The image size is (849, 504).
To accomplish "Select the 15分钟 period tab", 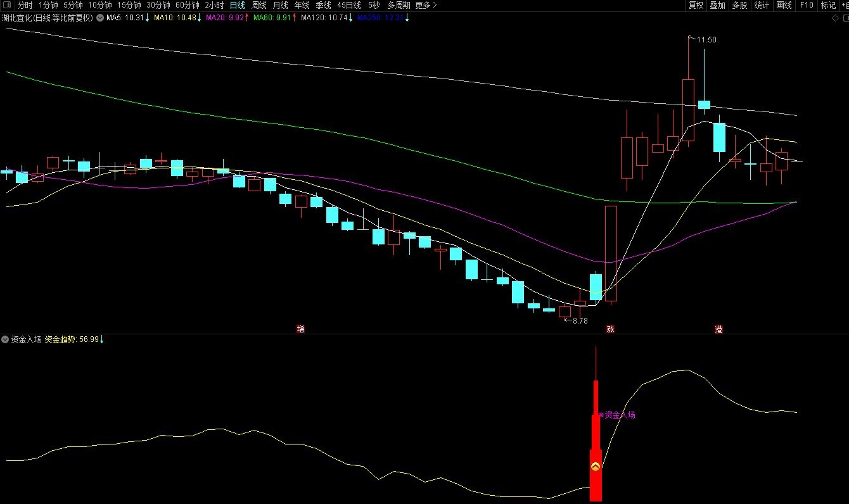I will point(129,5).
